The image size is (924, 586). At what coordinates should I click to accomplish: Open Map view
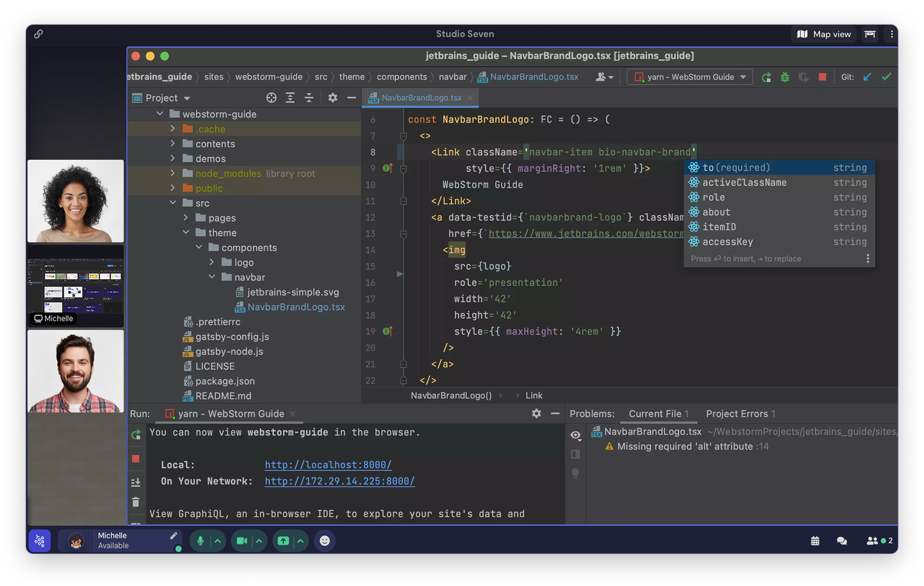(x=824, y=34)
